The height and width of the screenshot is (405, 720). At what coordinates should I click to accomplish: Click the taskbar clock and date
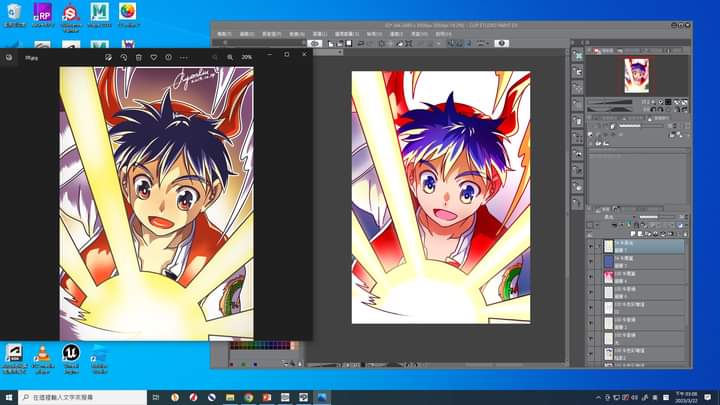(x=686, y=397)
